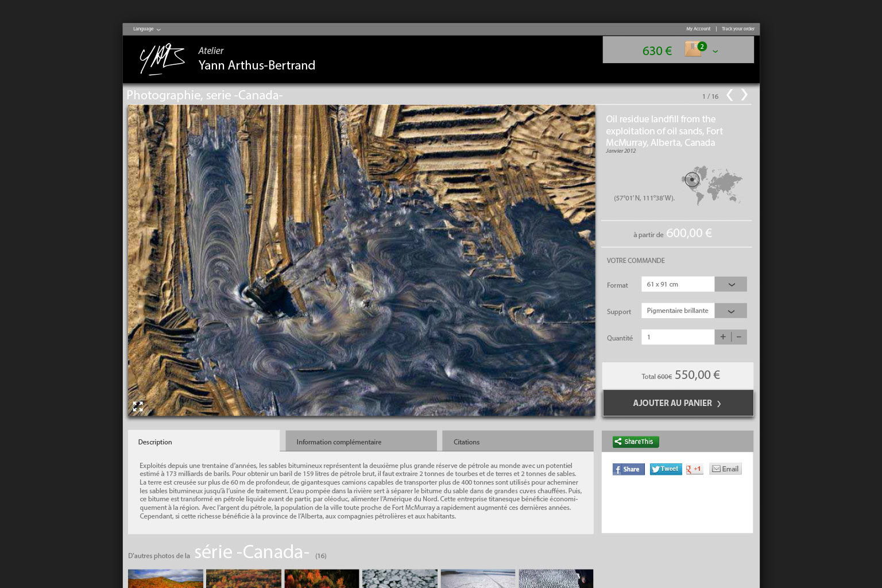Click the 600,00 € starting price
This screenshot has width=882, height=588.
[689, 233]
